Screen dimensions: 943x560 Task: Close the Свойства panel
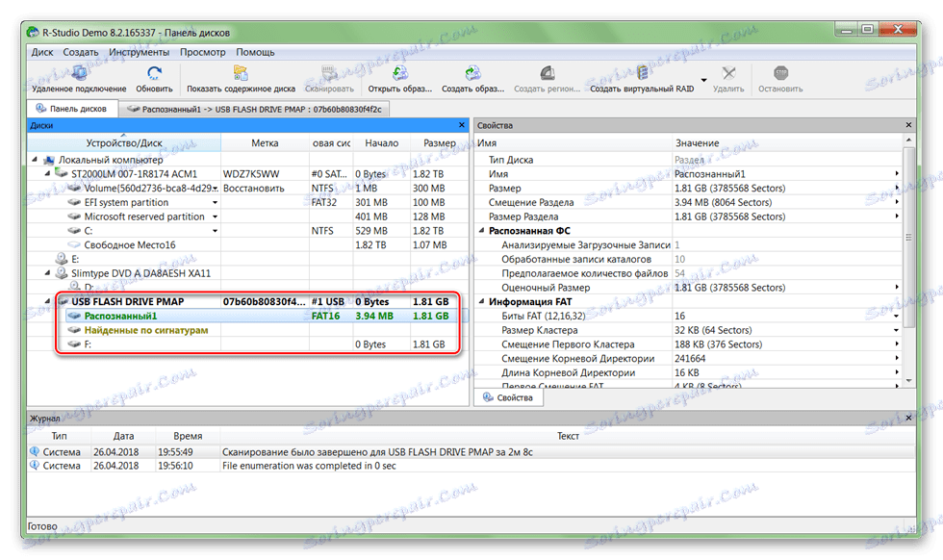coord(908,125)
